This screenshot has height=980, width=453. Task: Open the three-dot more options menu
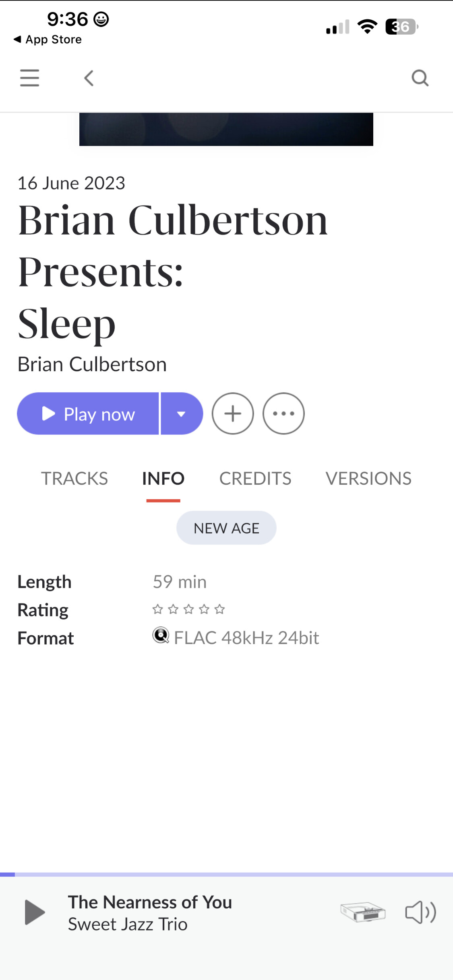[283, 414]
